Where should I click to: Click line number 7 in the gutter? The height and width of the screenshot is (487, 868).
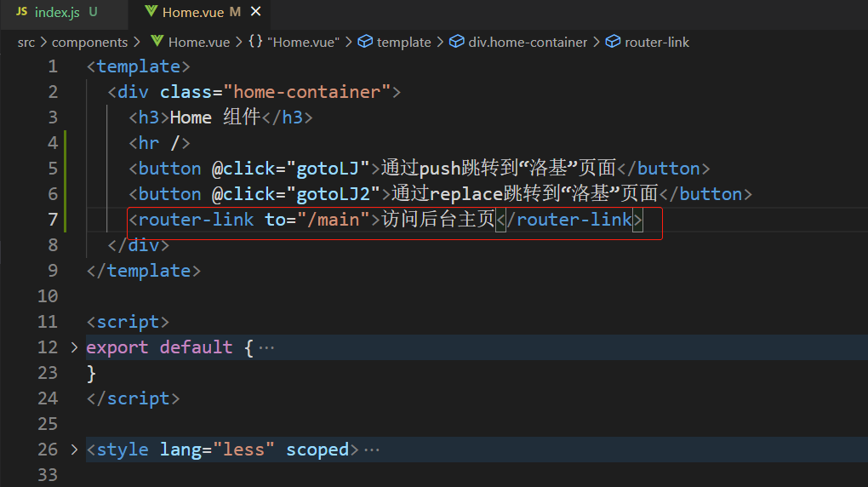pos(53,220)
